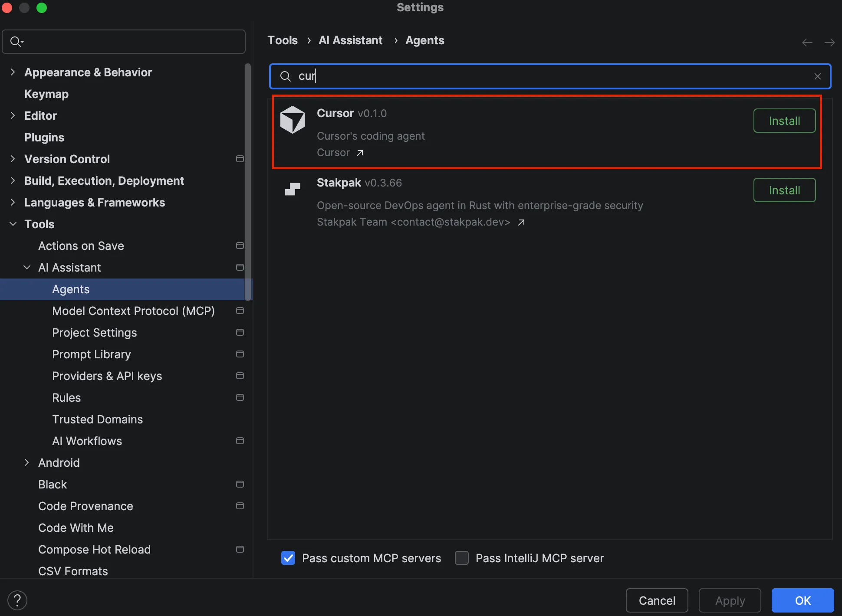The width and height of the screenshot is (842, 616).
Task: Click settings search magnifier icon in sidebar
Action: (16, 41)
